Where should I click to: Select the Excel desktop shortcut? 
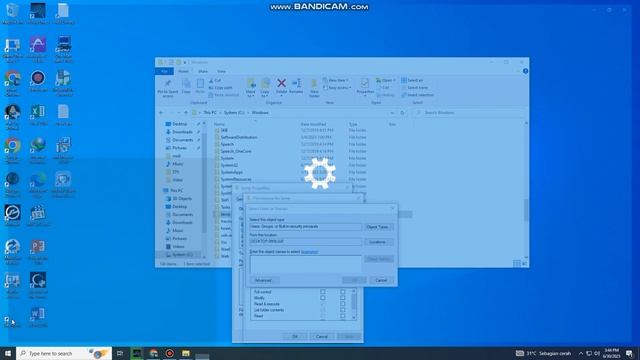click(x=38, y=115)
